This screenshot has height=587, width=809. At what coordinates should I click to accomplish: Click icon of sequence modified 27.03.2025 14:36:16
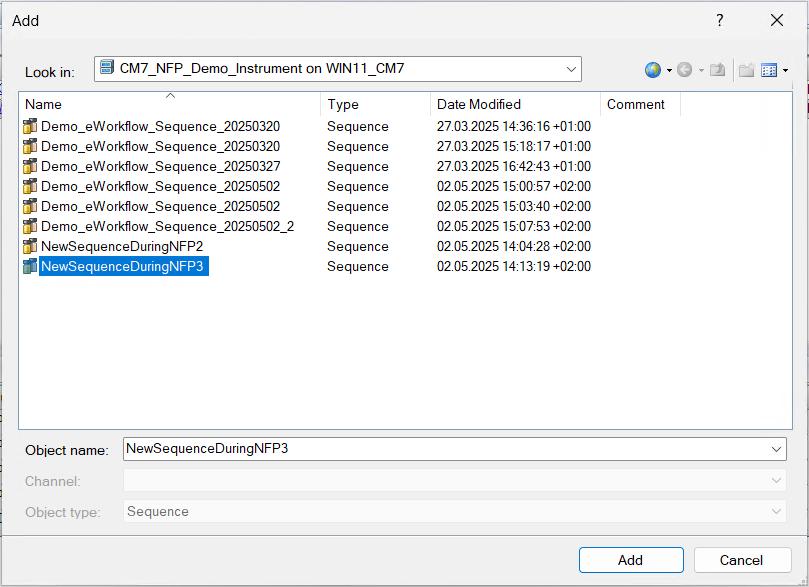30,126
